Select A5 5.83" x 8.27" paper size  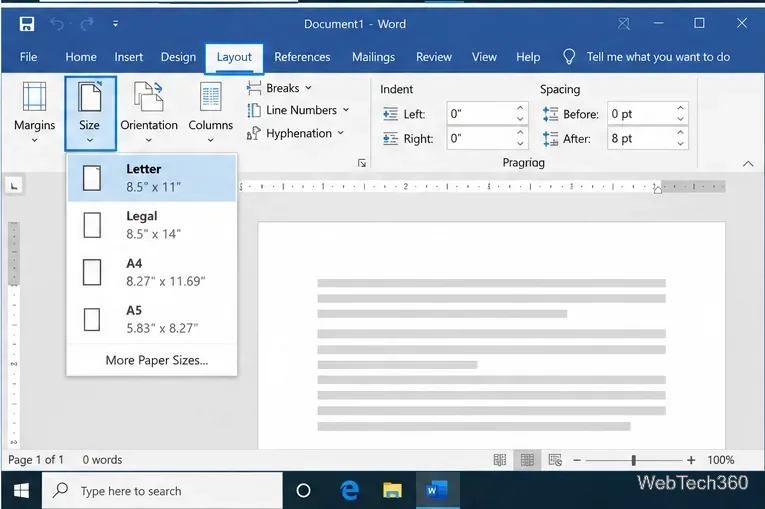[152, 319]
